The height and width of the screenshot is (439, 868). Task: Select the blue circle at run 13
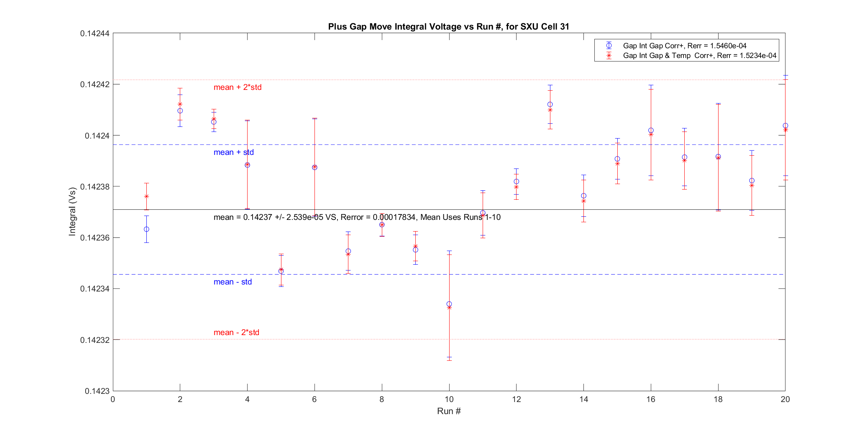pyautogui.click(x=550, y=104)
